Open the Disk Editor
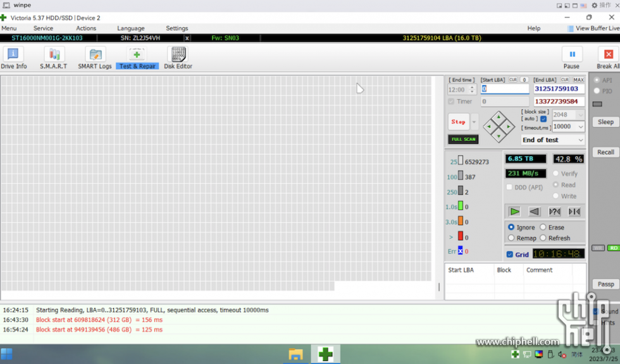This screenshot has height=364, width=620. point(178,58)
